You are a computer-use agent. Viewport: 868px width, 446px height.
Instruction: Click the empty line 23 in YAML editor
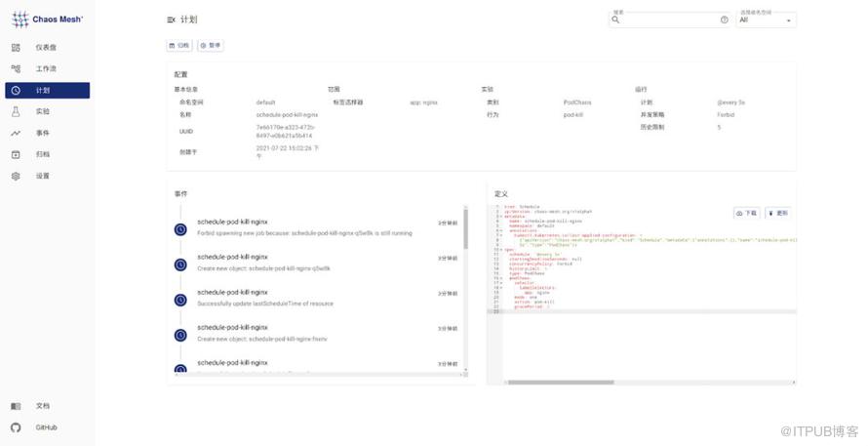pyautogui.click(x=648, y=311)
